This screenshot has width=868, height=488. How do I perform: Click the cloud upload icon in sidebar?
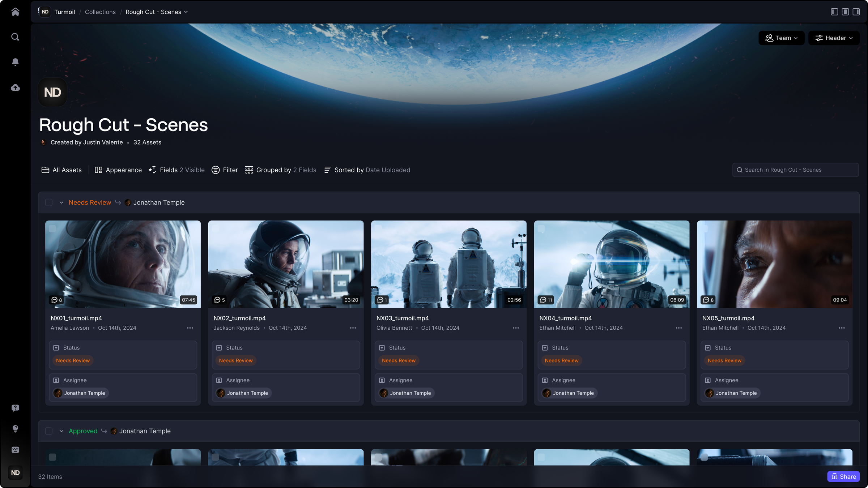pos(15,87)
